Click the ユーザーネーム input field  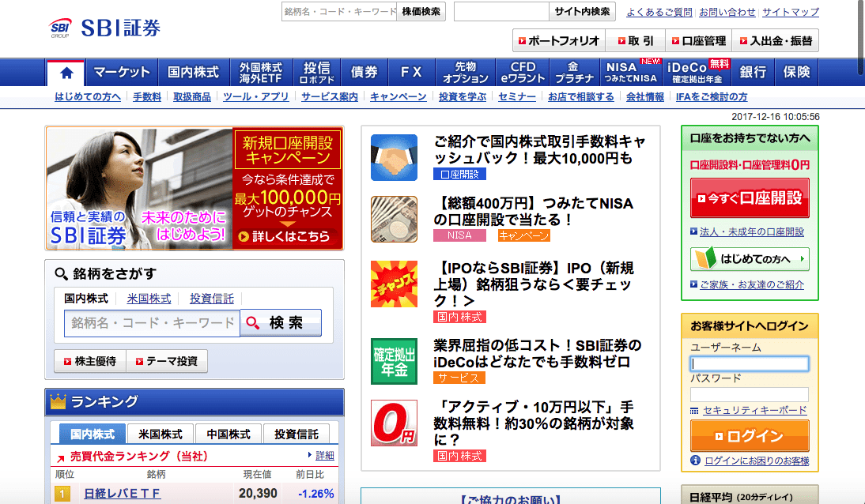[749, 363]
